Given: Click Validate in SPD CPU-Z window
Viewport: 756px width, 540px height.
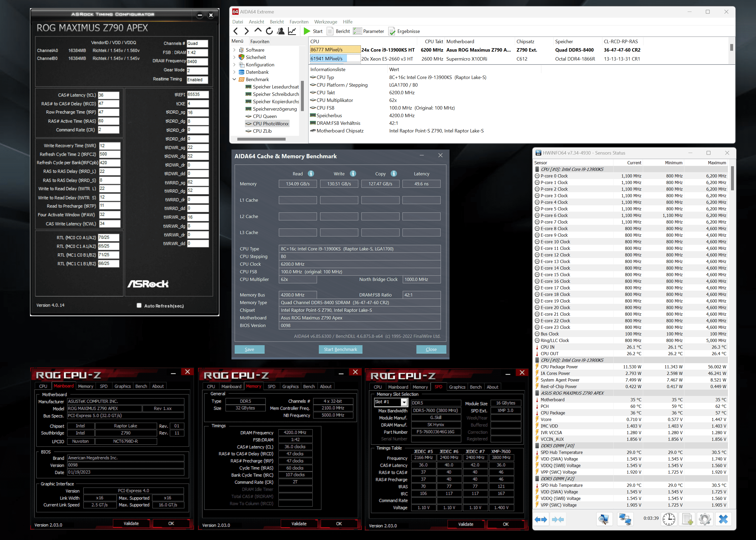Looking at the screenshot, I should (466, 524).
